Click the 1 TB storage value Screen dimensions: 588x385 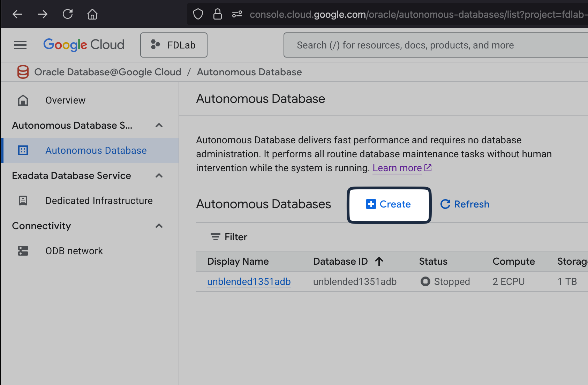click(x=567, y=281)
